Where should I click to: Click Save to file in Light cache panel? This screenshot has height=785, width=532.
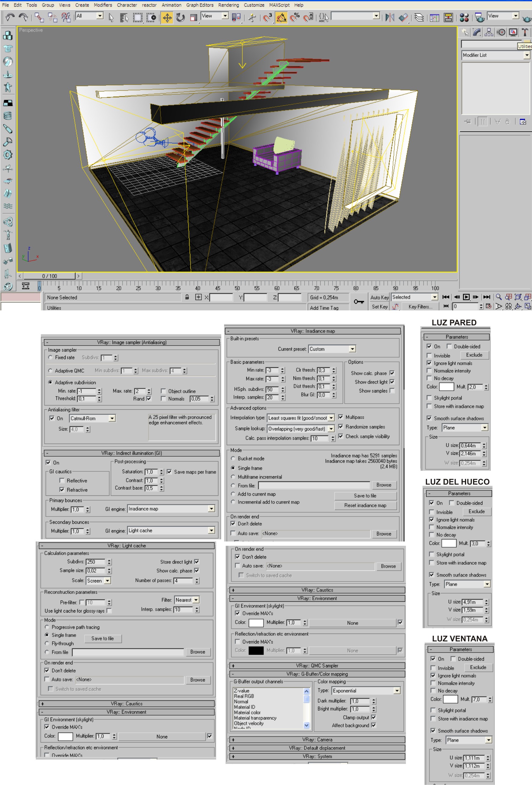[103, 638]
